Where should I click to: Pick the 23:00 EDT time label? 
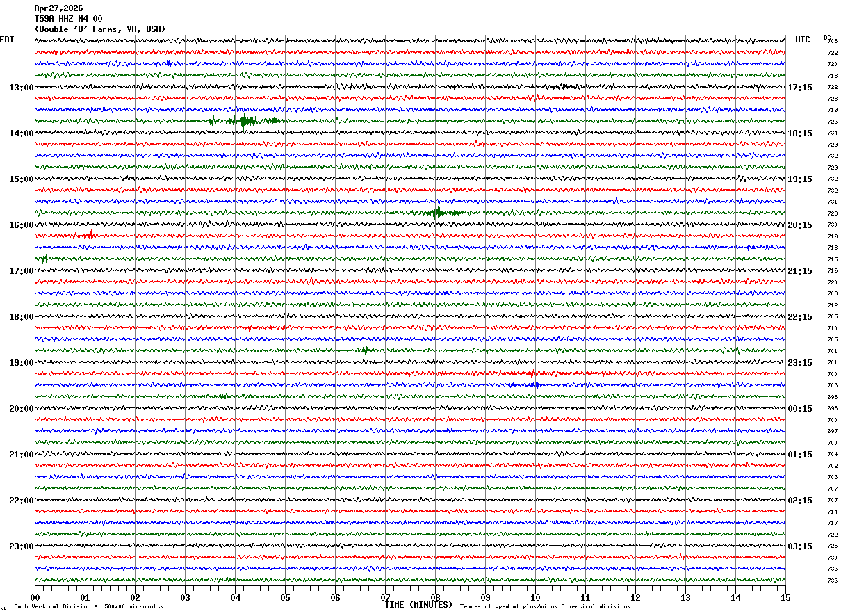21,546
